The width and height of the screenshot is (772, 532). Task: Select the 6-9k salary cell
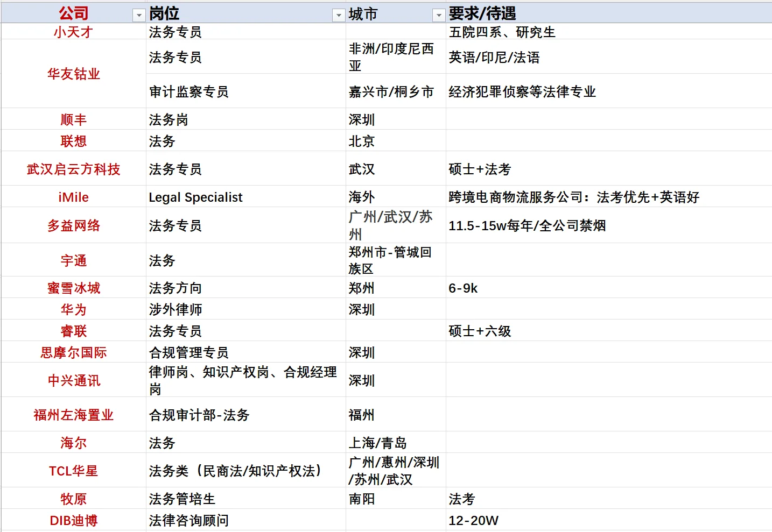[x=609, y=288]
